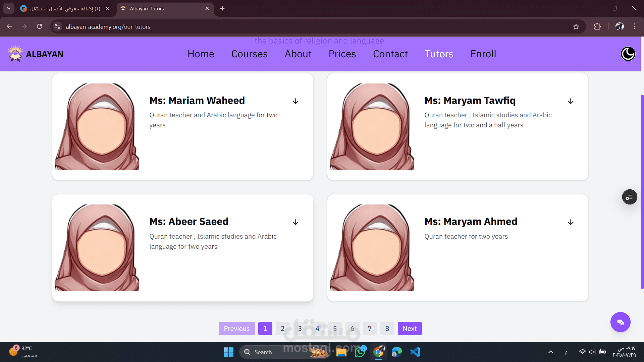This screenshot has height=362, width=644.
Task: Open the floating chat bubble button
Action: [620, 322]
